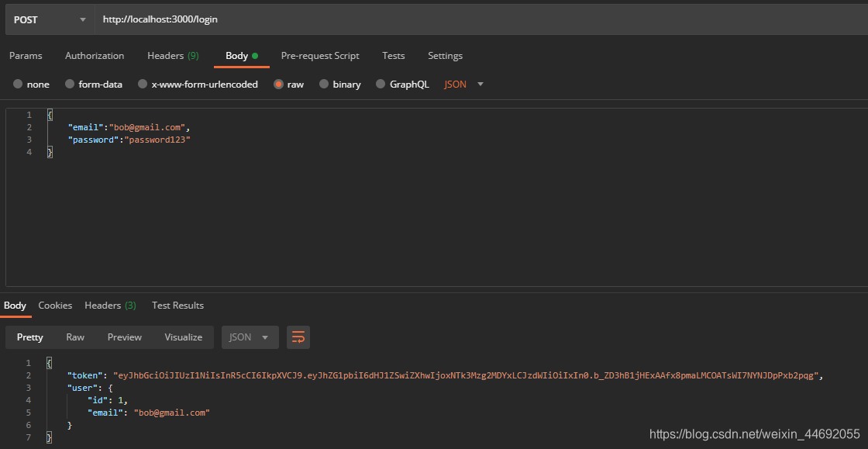Screen dimensions: 868x449
Task: Select the none body type
Action: pyautogui.click(x=31, y=85)
